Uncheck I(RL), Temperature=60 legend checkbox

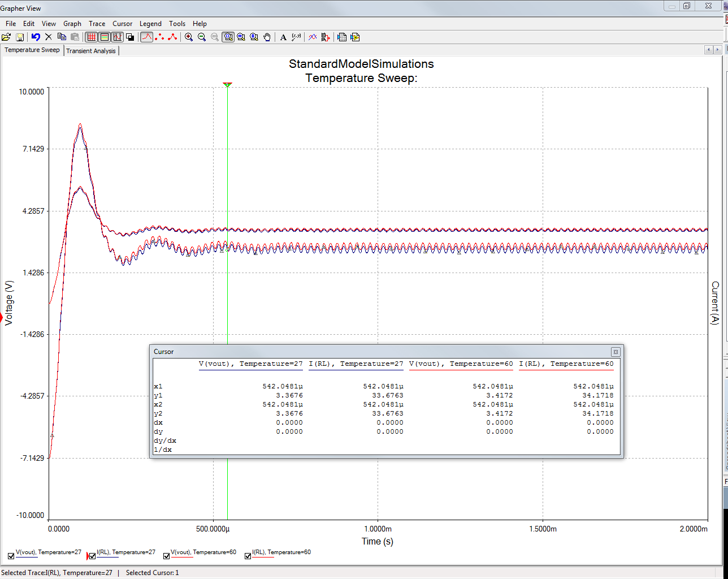pos(248,556)
